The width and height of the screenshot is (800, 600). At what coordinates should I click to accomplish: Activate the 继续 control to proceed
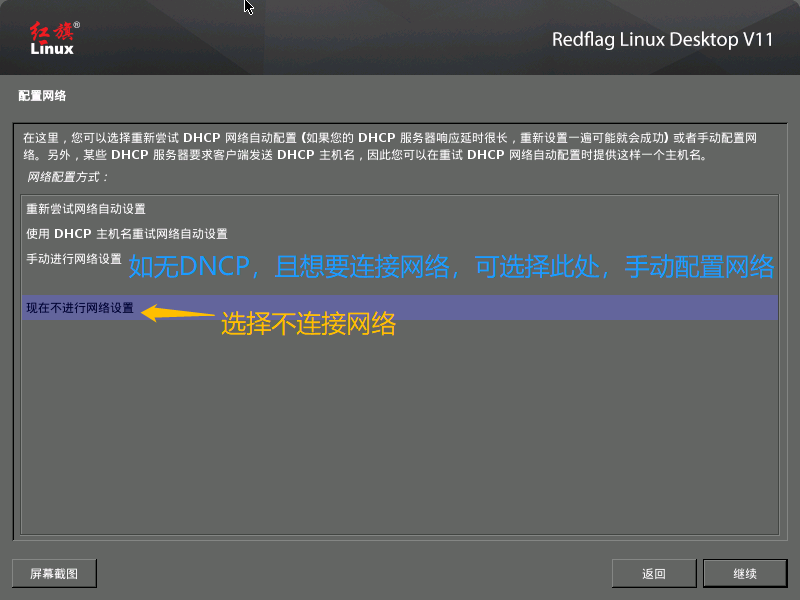pos(744,573)
